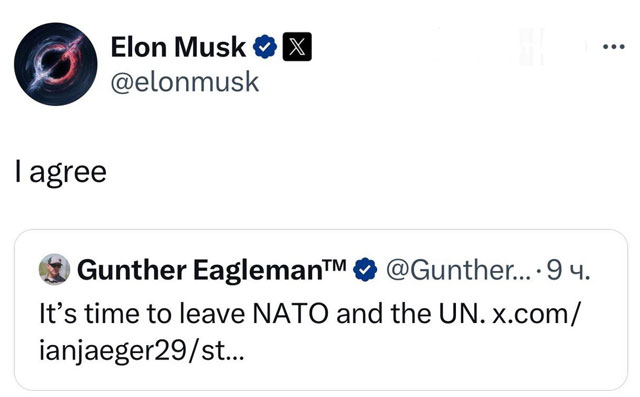
Task: Click "It's time to leave" quoted text
Action: pos(142,314)
